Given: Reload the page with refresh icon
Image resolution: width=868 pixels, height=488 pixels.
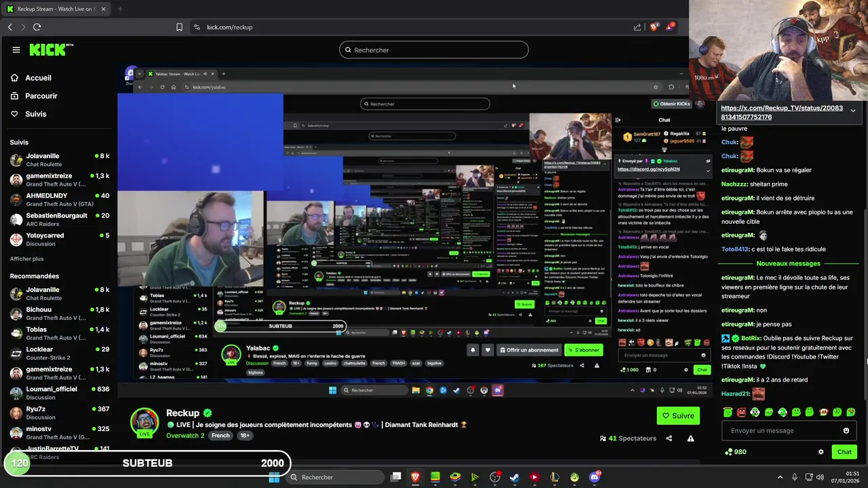Looking at the screenshot, I should [x=37, y=27].
